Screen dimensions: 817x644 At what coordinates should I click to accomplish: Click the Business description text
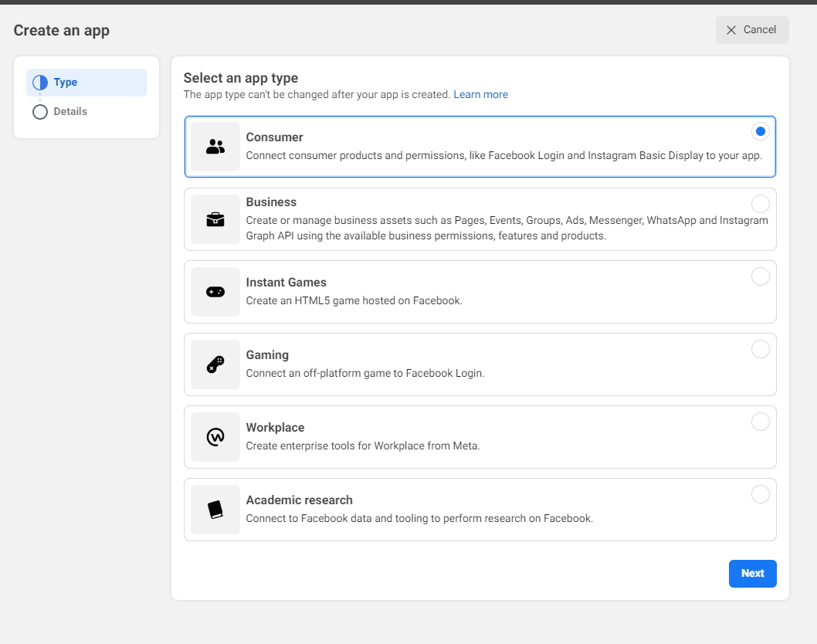(x=507, y=228)
